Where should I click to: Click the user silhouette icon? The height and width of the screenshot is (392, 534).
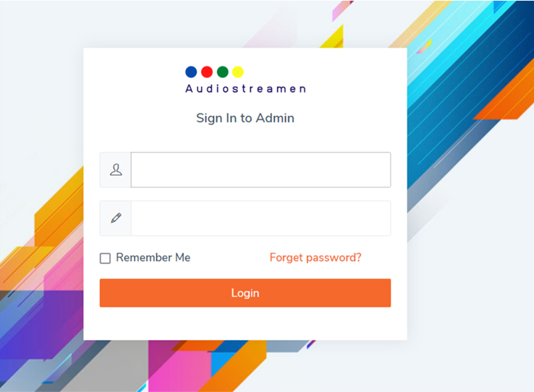pyautogui.click(x=116, y=170)
